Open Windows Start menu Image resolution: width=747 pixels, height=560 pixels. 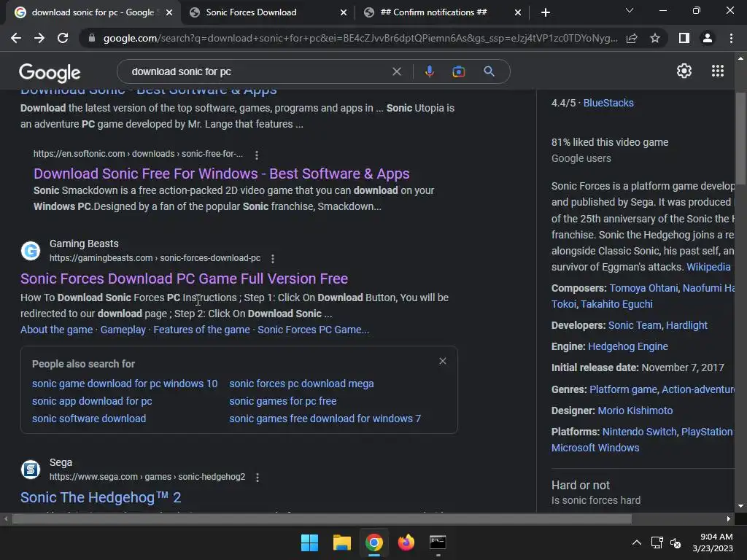pyautogui.click(x=309, y=542)
